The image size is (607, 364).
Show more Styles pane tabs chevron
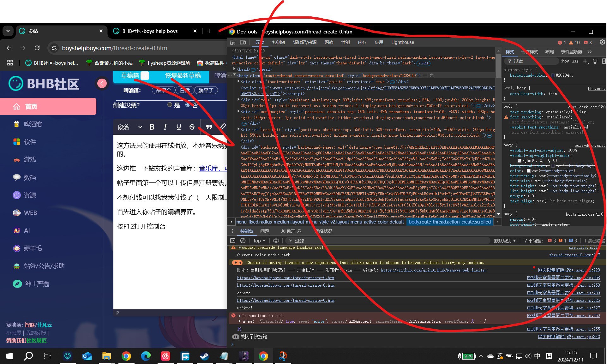point(590,52)
